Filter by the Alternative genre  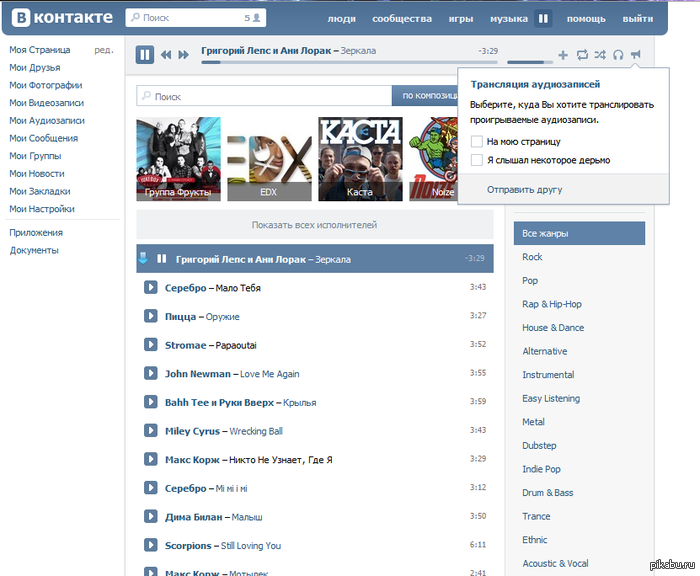(545, 351)
